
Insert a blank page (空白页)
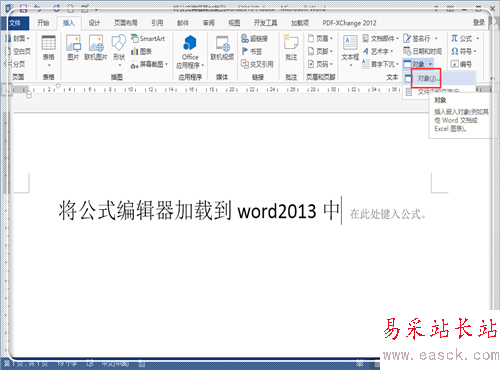point(18,51)
